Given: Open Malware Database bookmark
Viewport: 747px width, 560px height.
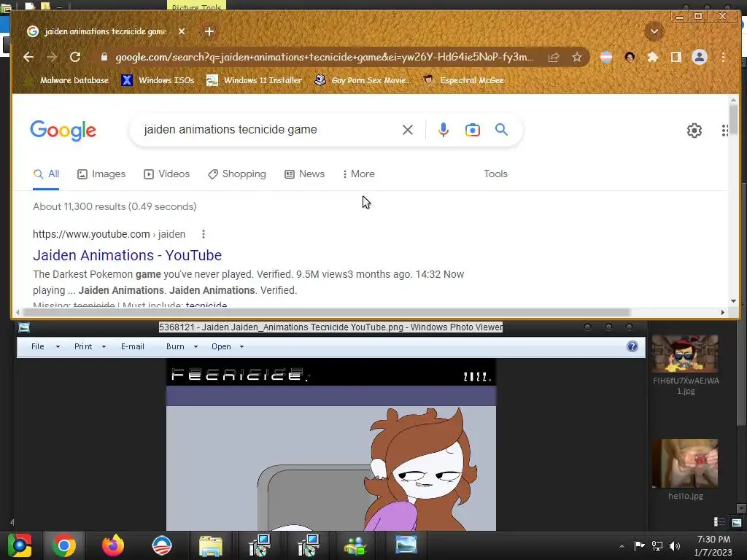Looking at the screenshot, I should tap(66, 80).
